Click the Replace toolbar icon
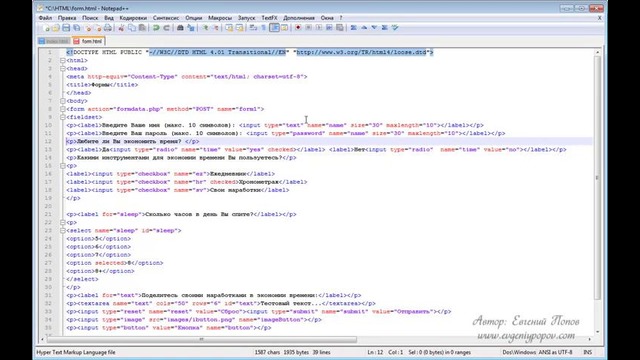 190,28
